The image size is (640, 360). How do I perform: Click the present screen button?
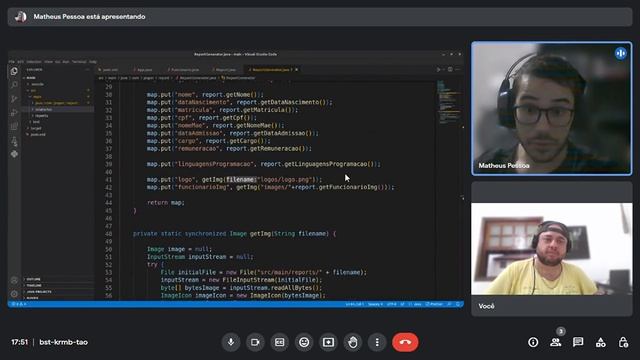tap(329, 342)
